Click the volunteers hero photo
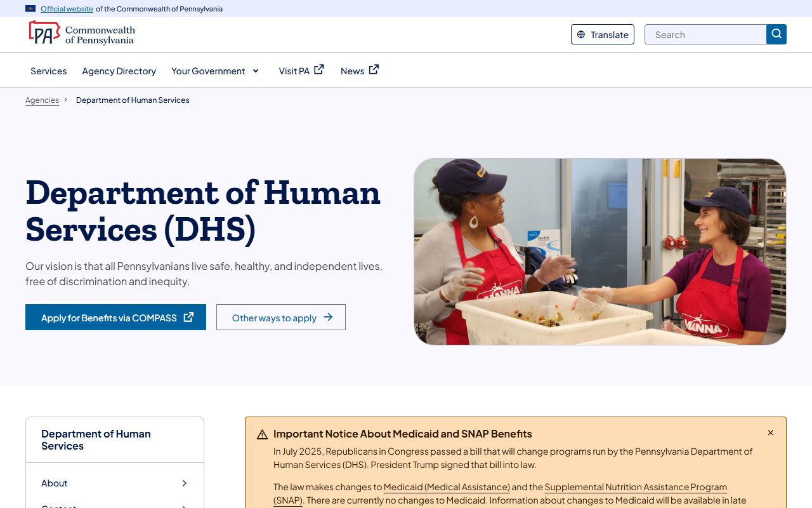 coord(599,251)
